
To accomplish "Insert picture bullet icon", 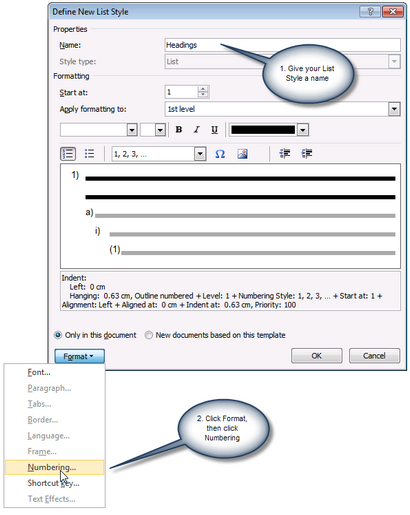I will pos(242,154).
